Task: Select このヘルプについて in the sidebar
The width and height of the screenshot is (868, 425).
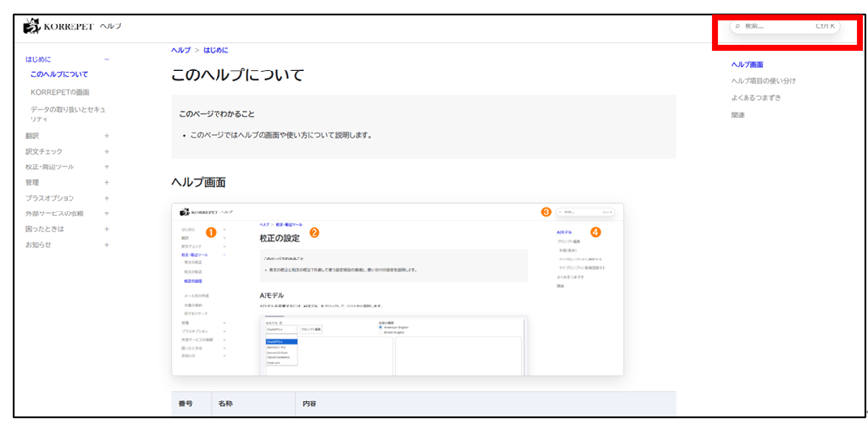Action: coord(59,74)
